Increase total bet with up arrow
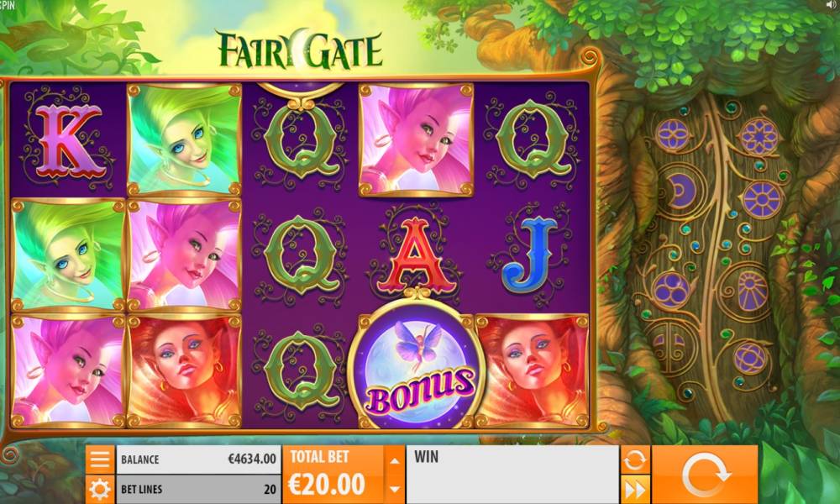Screen dimensions: 840x504 (394, 460)
